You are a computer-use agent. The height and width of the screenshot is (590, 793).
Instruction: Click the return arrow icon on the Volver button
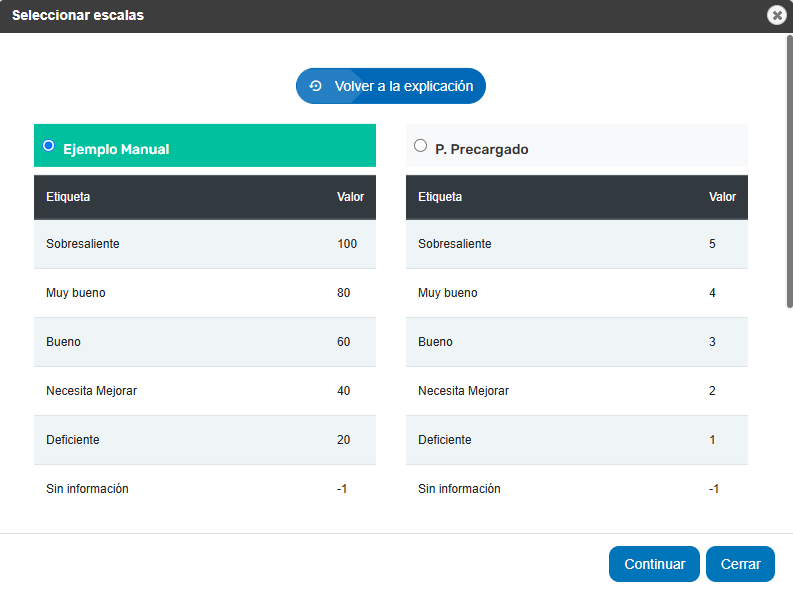pos(316,86)
